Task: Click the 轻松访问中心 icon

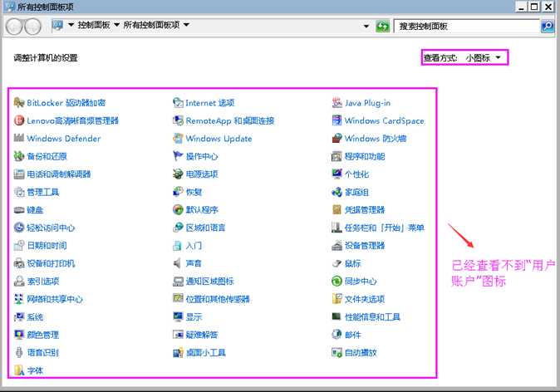Action: [19, 228]
